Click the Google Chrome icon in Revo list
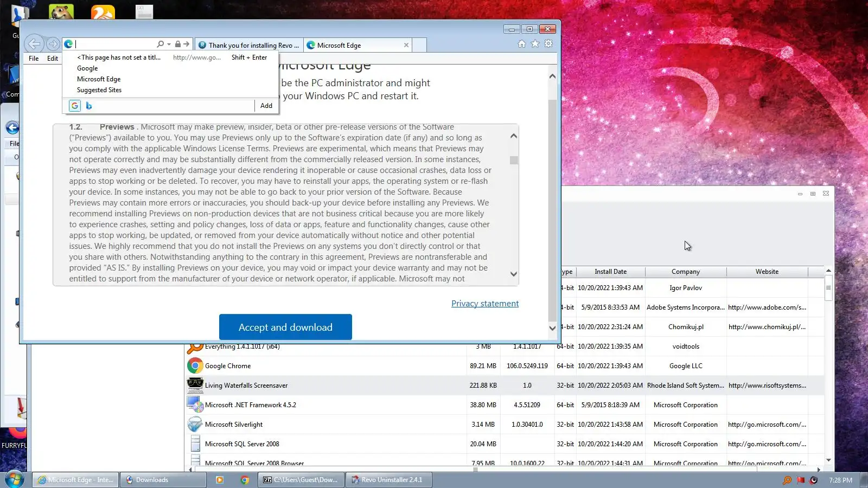 point(195,366)
